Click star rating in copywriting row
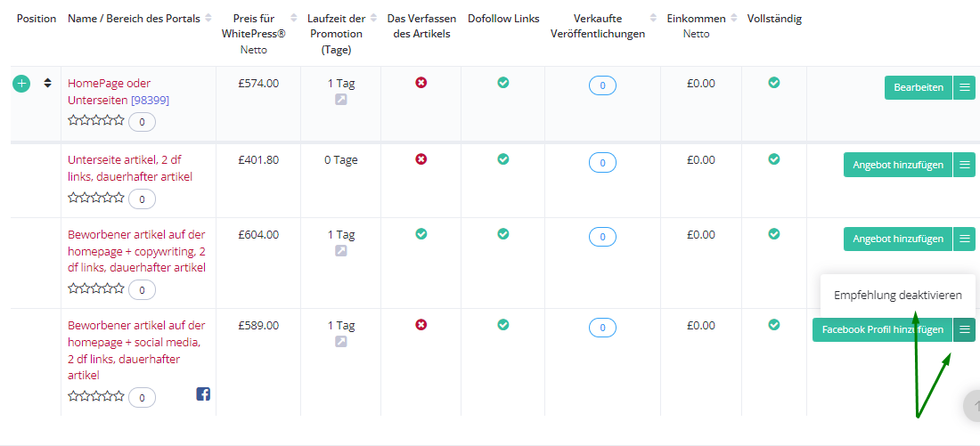 [x=95, y=288]
